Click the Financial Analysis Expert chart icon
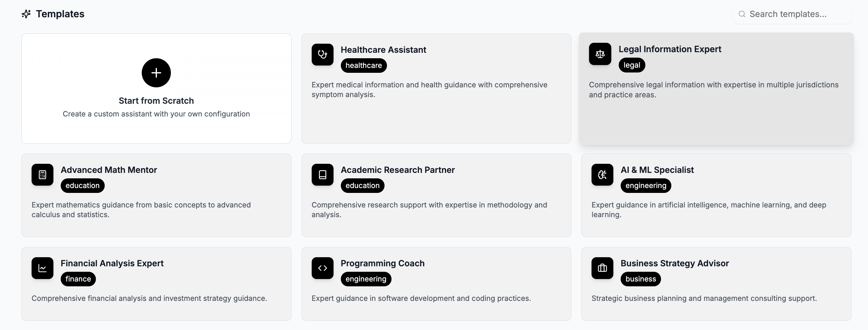868x330 pixels. tap(42, 268)
